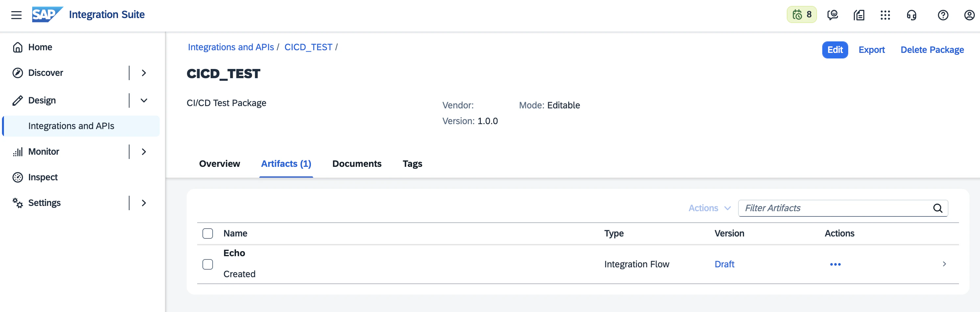Click the Discover compass icon
The width and height of the screenshot is (980, 312).
(x=17, y=73)
